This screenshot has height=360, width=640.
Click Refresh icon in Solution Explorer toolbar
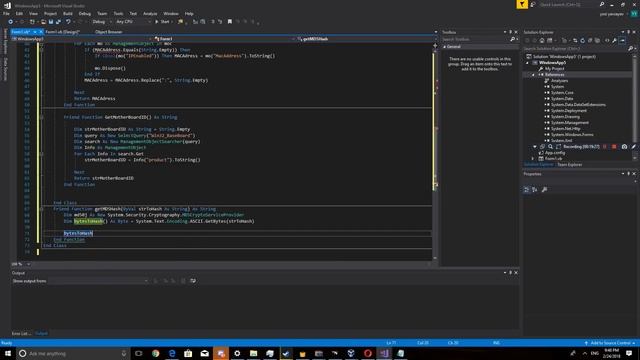click(582, 40)
